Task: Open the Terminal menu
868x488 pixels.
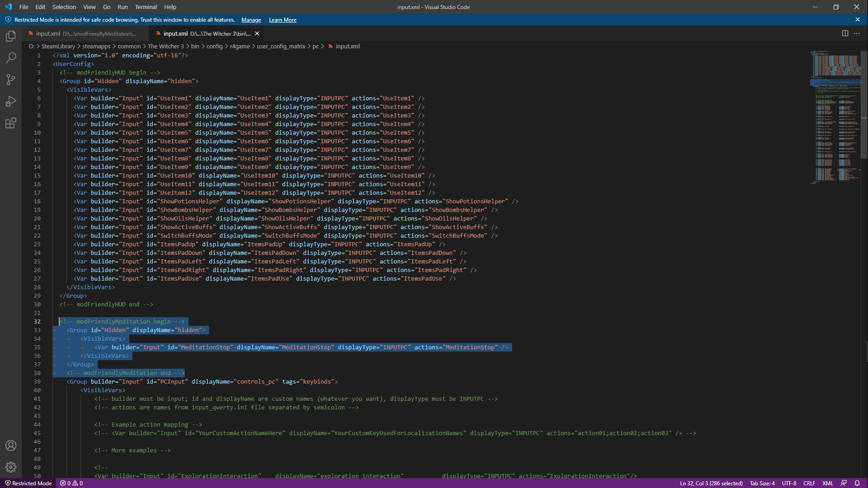Action: [146, 7]
